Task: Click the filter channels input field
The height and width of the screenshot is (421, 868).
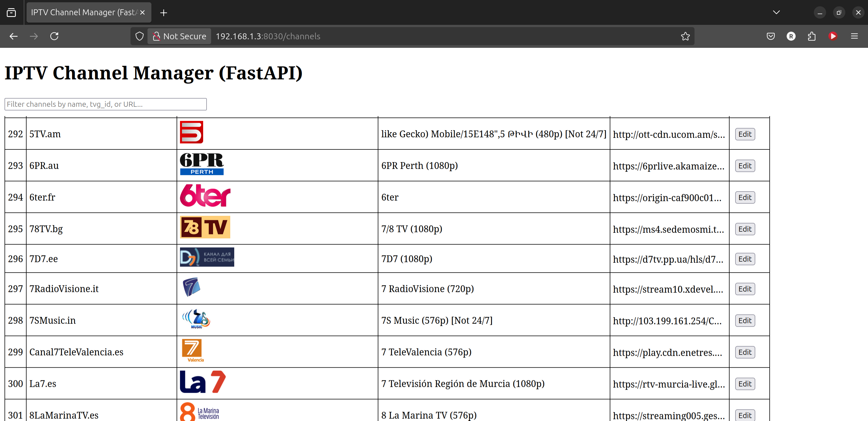Action: [105, 104]
